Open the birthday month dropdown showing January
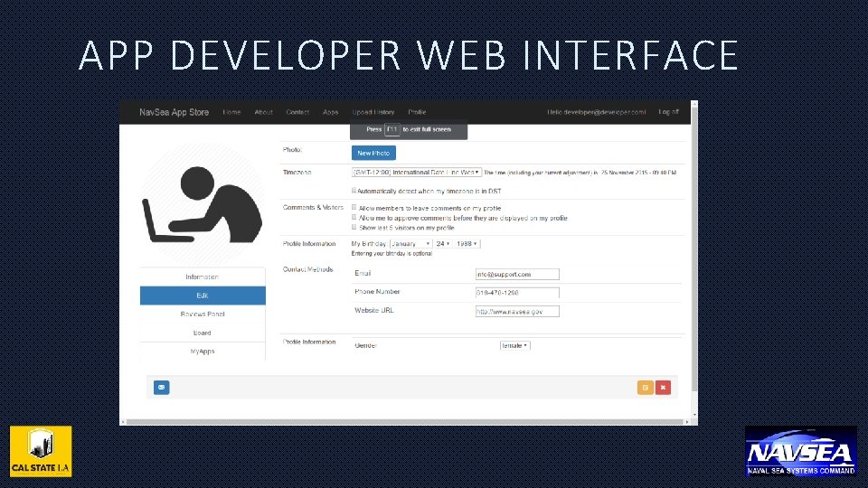This screenshot has height=488, width=868. click(x=410, y=243)
